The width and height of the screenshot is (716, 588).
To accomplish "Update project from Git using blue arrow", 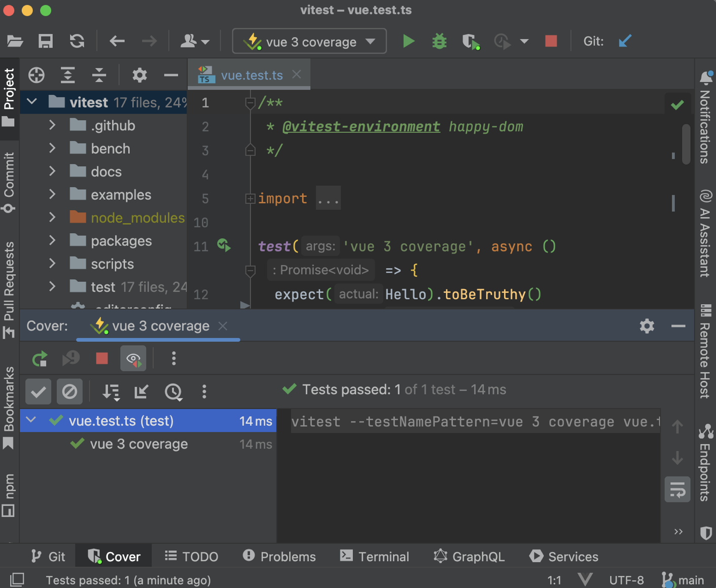I will point(625,41).
